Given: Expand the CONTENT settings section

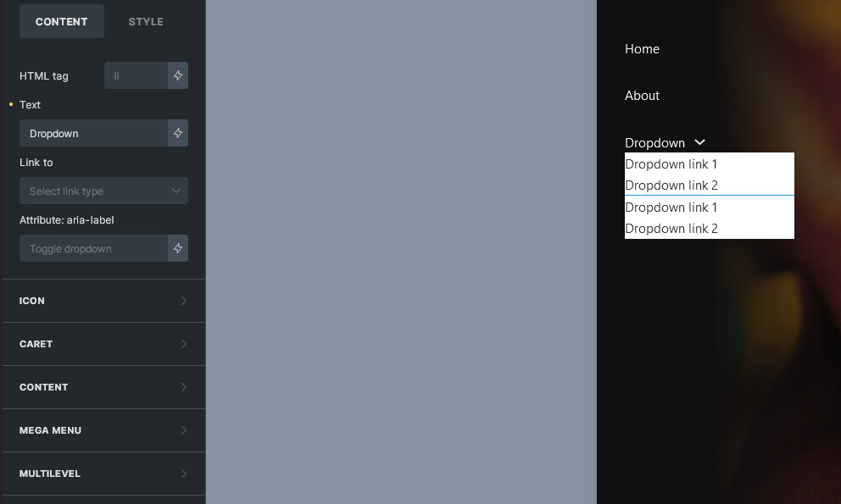Looking at the screenshot, I should click(x=103, y=387).
